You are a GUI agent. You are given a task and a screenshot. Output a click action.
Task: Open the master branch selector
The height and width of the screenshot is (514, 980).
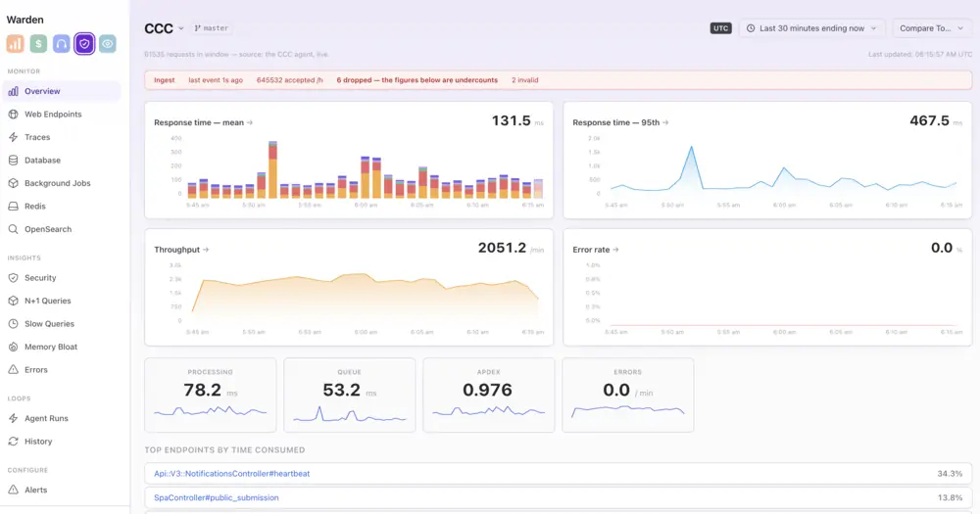click(x=212, y=28)
